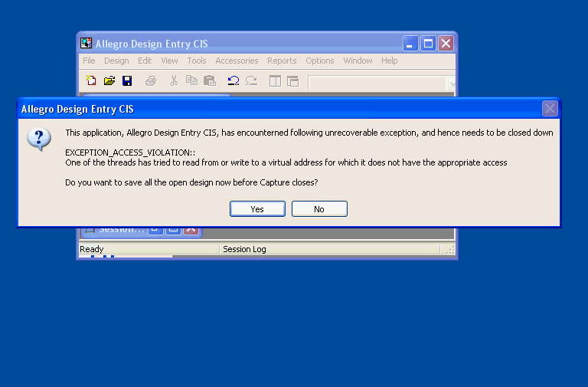Maximize the Allegro Design Entry CIS main window

click(428, 44)
